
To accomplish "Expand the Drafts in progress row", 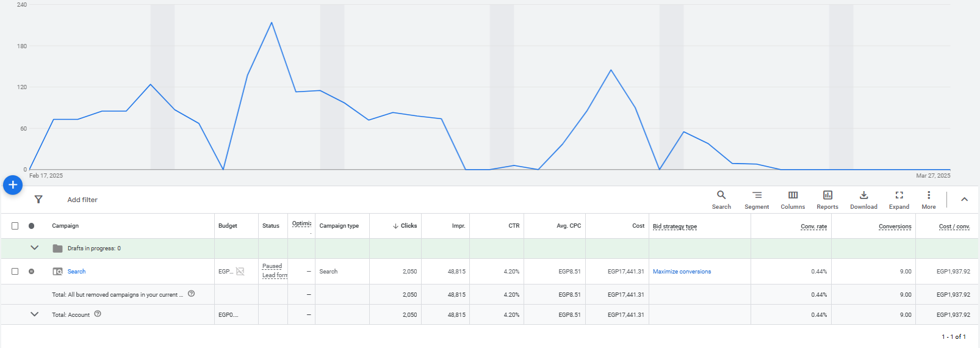I will [35, 248].
